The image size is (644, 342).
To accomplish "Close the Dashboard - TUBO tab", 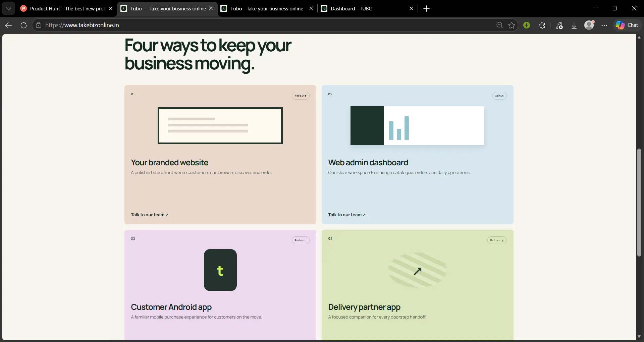I will 411,8.
